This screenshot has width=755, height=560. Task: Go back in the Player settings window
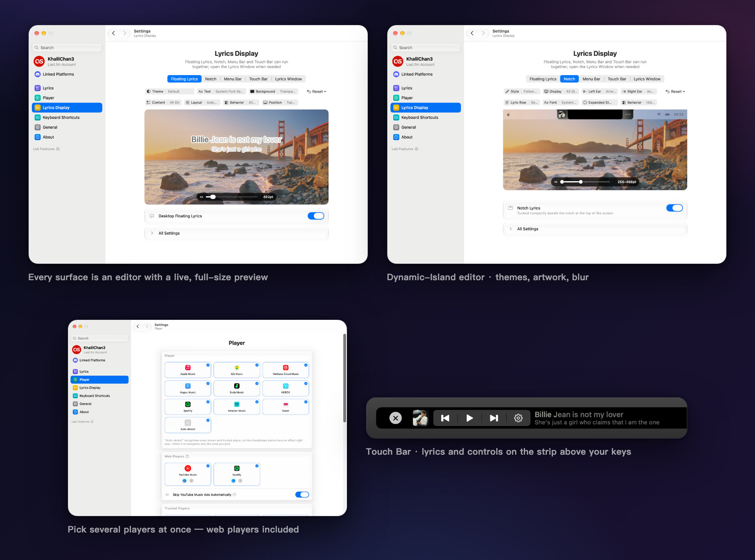pos(138,327)
